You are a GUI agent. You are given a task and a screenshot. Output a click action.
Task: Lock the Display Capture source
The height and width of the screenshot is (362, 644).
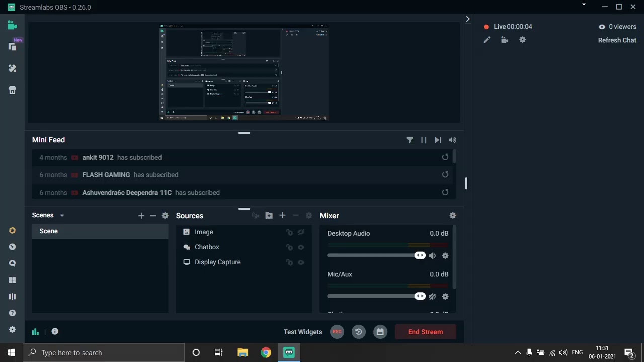tap(289, 262)
